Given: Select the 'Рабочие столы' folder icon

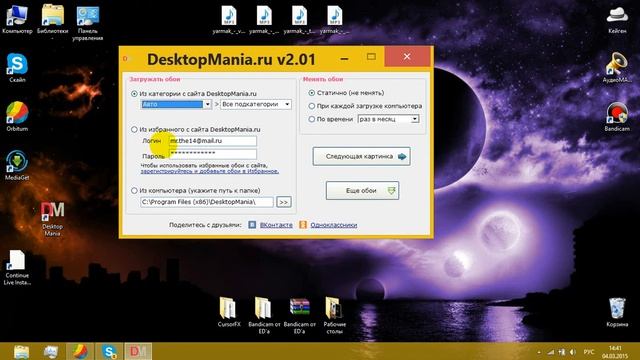Looking at the screenshot, I should pyautogui.click(x=335, y=315).
